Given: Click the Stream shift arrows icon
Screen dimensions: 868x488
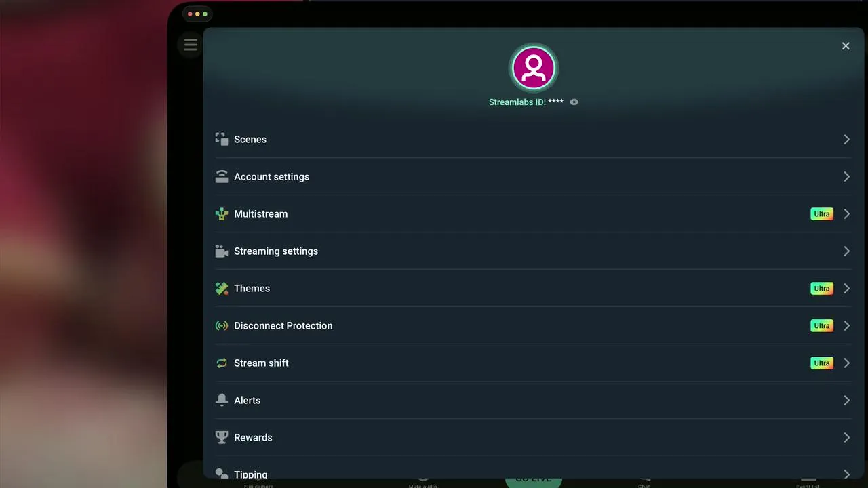Looking at the screenshot, I should point(222,363).
